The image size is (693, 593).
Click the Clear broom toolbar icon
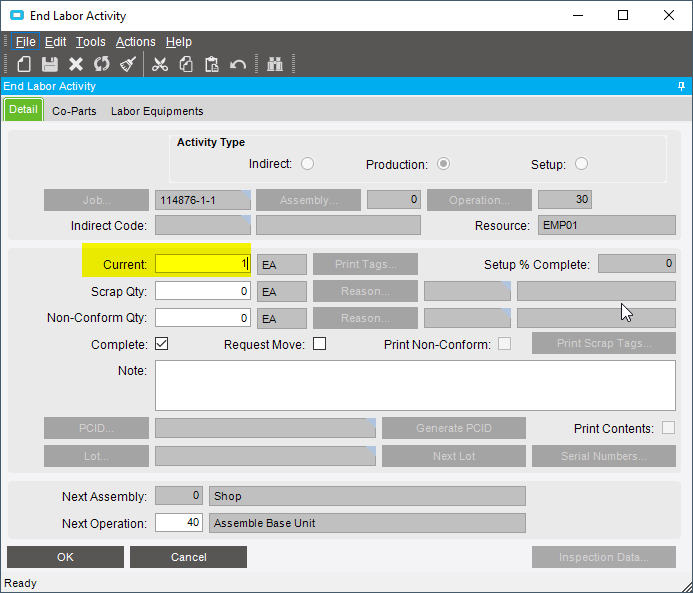(128, 65)
